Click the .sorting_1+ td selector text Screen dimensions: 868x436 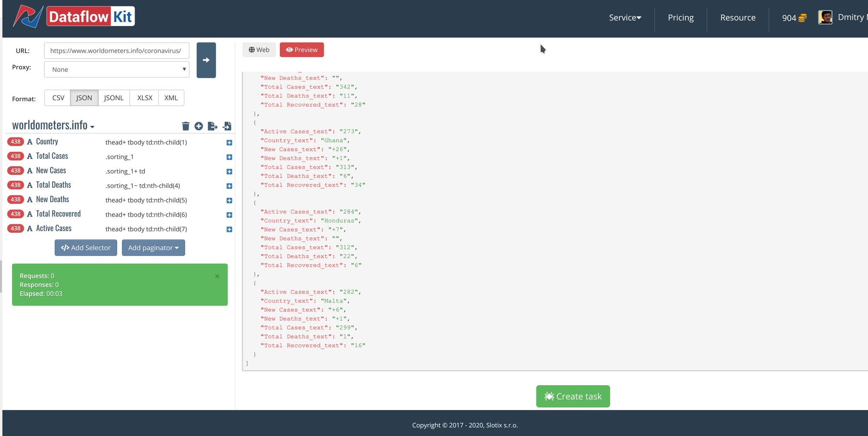coord(125,171)
